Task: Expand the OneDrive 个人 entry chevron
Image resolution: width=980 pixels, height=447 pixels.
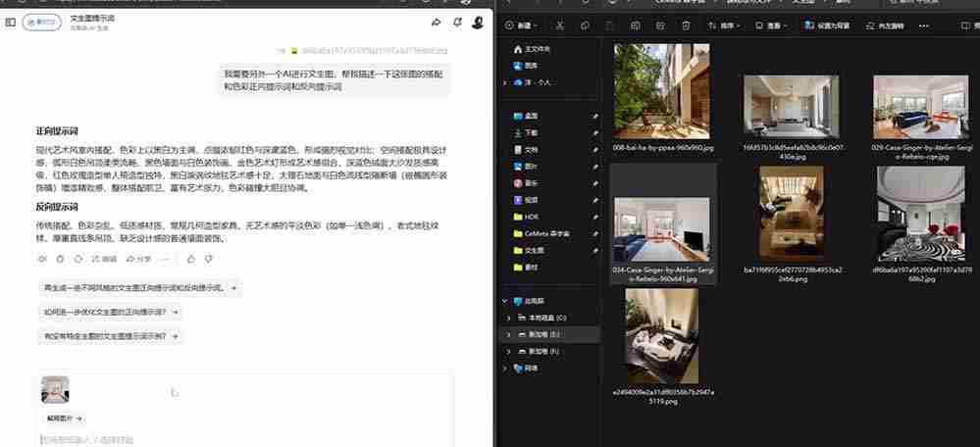Action: pos(505,82)
